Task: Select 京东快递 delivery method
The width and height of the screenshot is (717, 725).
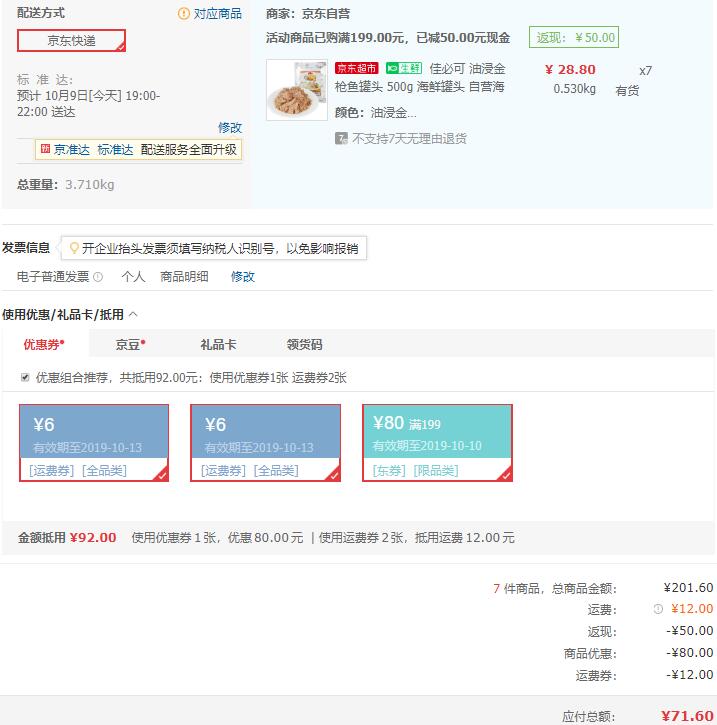Action: [x=71, y=41]
